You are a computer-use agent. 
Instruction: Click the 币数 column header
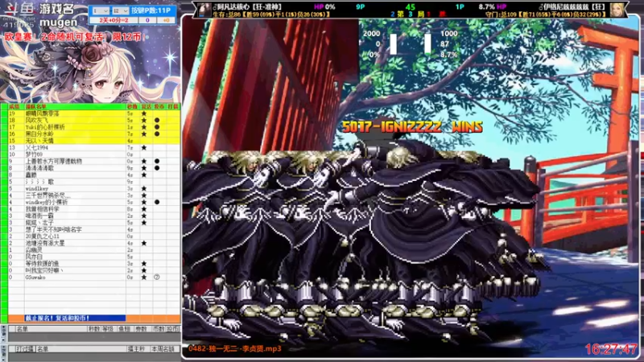pos(158,329)
